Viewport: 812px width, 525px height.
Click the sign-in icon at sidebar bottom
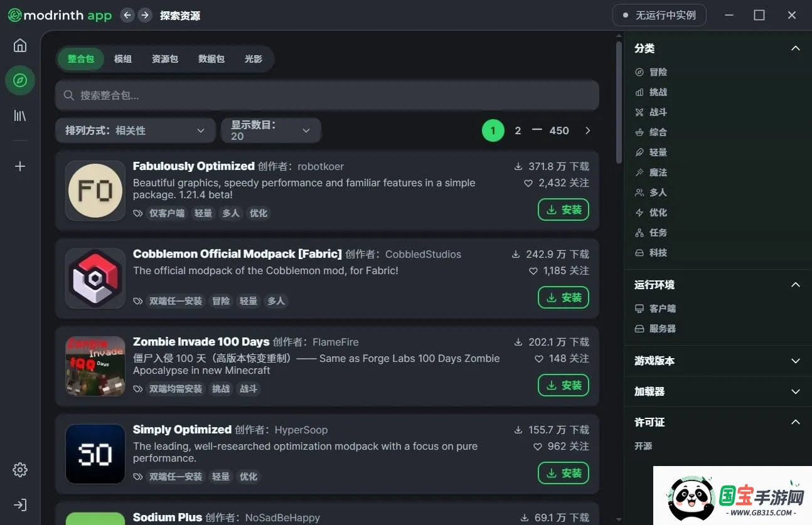coord(20,505)
